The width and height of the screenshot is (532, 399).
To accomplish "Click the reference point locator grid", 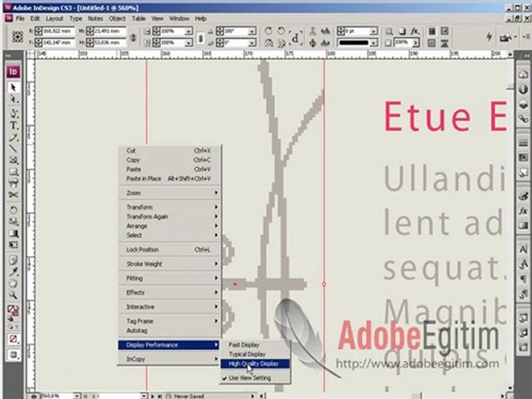I will coord(17,37).
